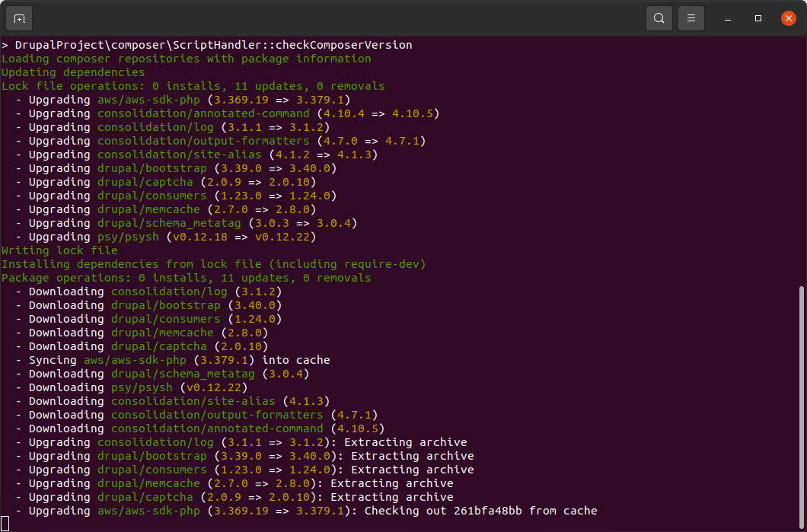Viewport: 807px width, 532px height.
Task: Click the Updating dependencies line
Action: pos(74,72)
